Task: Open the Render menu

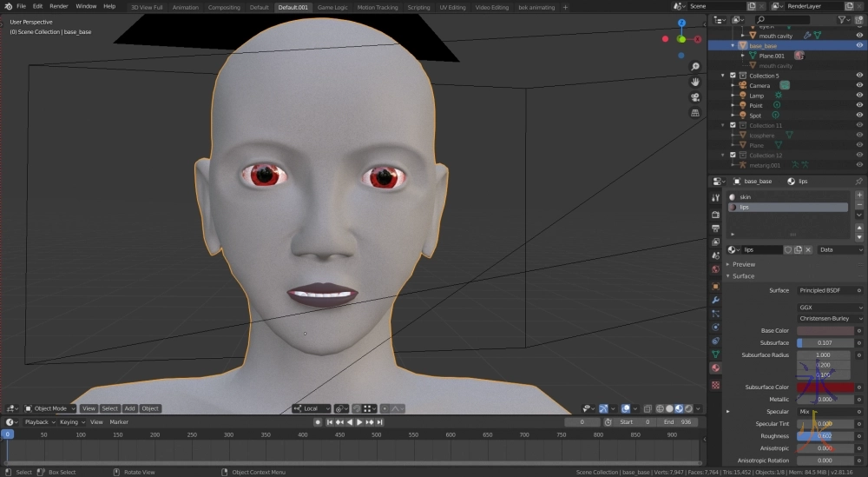Action: click(58, 6)
